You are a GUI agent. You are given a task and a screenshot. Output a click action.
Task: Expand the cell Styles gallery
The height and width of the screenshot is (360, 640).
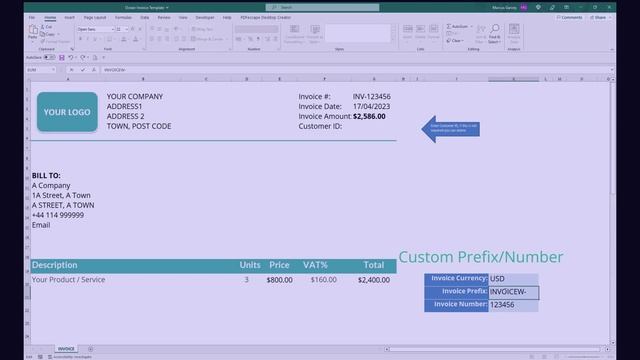[x=393, y=40]
